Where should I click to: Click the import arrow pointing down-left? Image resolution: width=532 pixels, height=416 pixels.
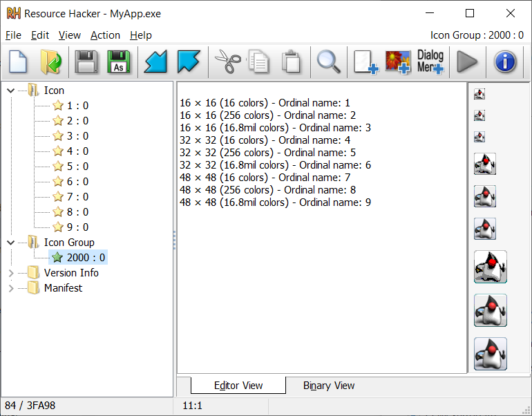click(x=155, y=62)
